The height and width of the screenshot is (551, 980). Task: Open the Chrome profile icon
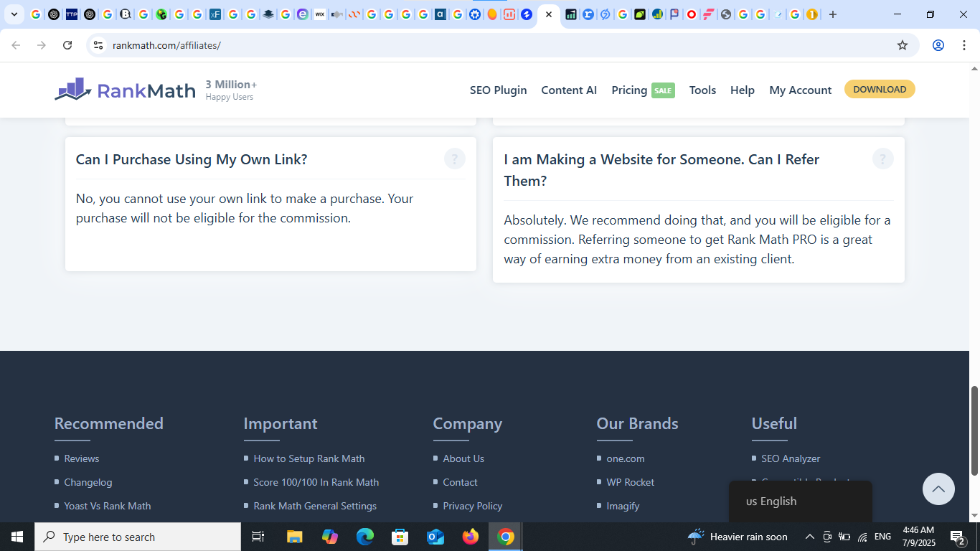[x=938, y=45]
